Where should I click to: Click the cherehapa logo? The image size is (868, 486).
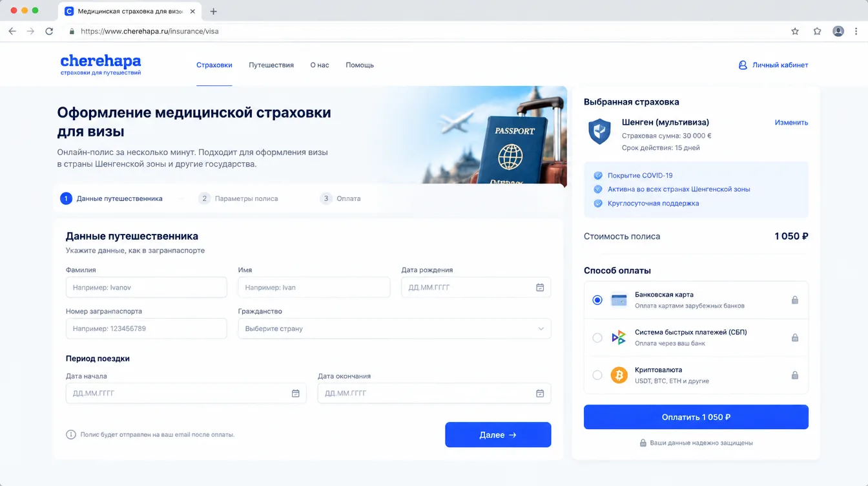pyautogui.click(x=101, y=65)
